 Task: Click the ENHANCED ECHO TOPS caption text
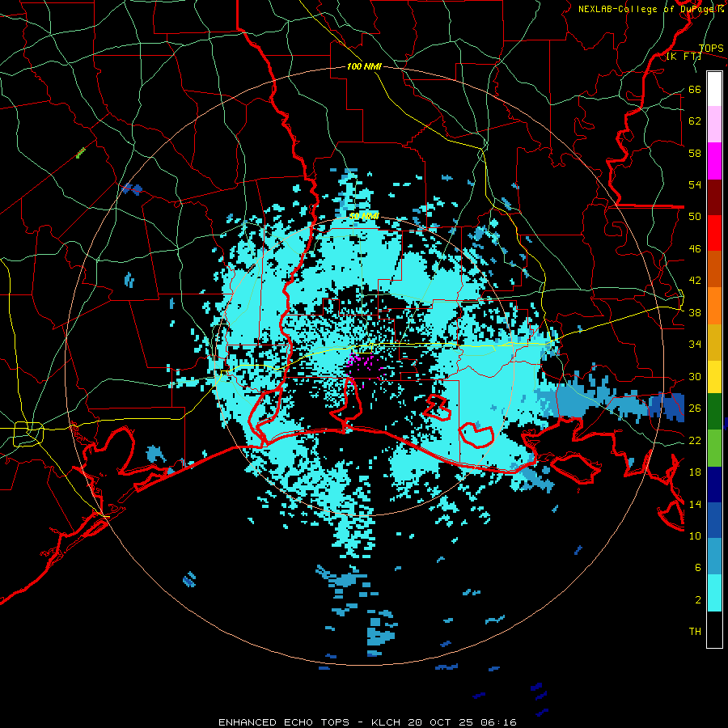(284, 722)
